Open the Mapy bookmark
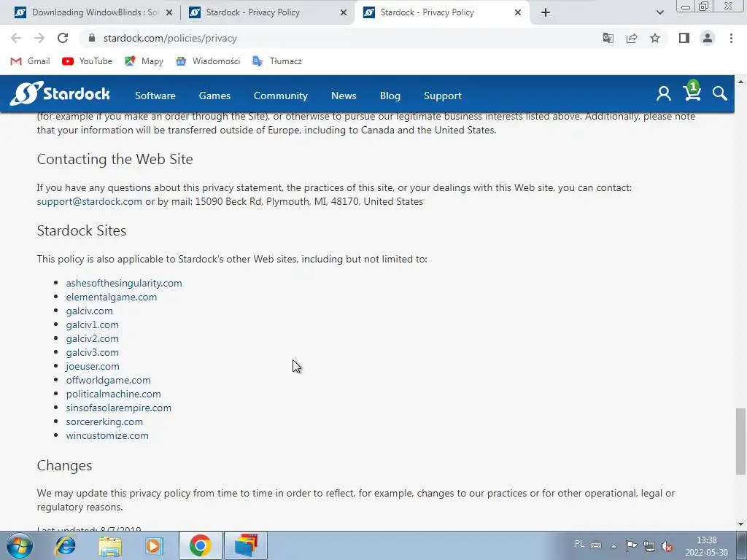Image resolution: width=747 pixels, height=560 pixels. coord(144,61)
